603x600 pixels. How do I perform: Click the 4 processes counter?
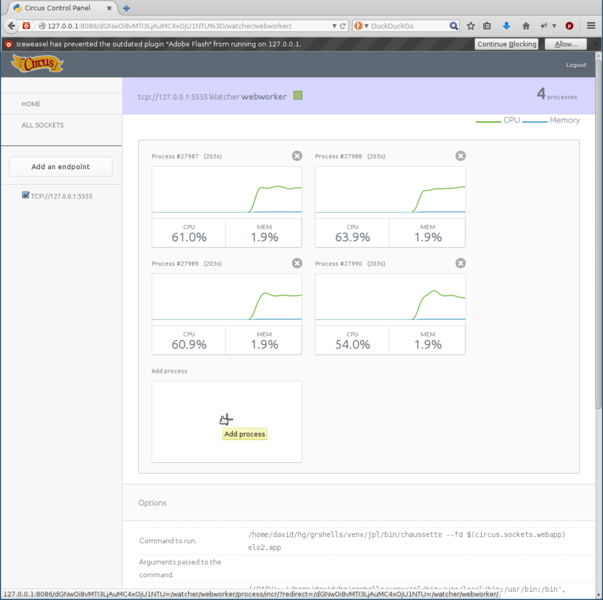pos(556,93)
